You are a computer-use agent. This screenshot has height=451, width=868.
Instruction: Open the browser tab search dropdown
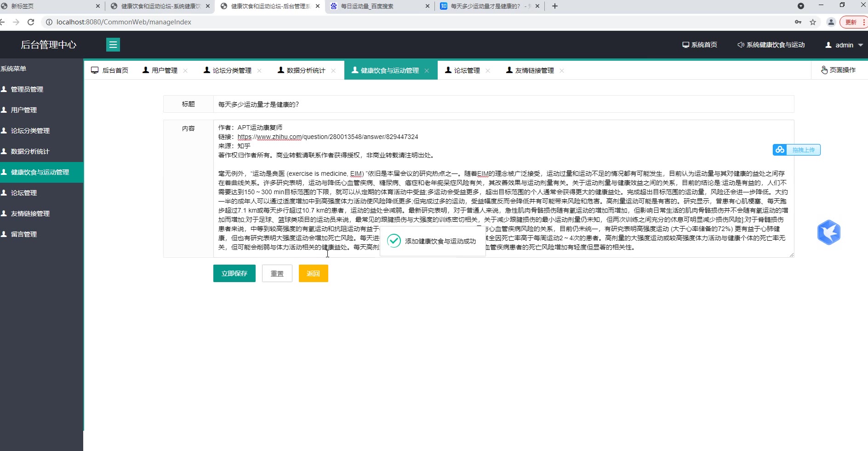[x=801, y=6]
